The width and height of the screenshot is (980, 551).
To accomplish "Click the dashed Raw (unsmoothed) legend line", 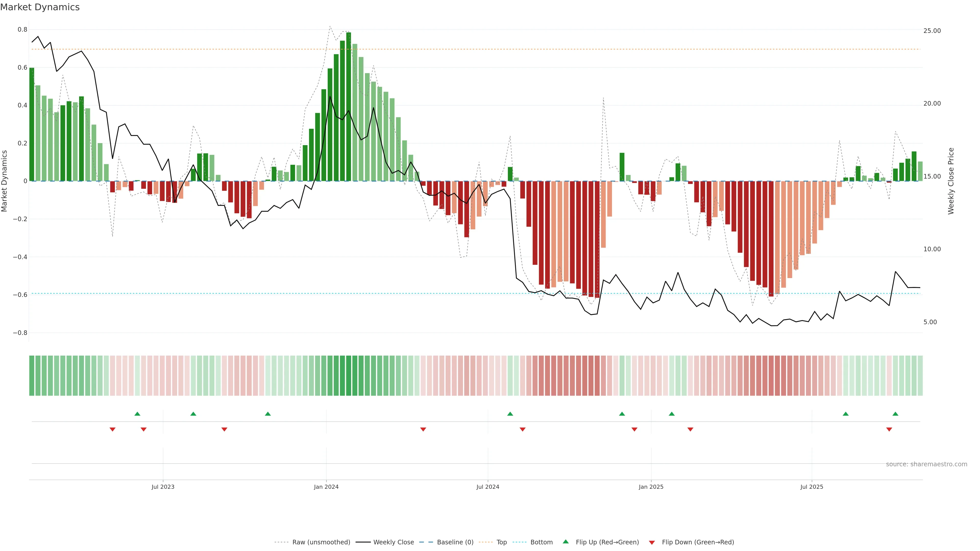I will (x=281, y=542).
